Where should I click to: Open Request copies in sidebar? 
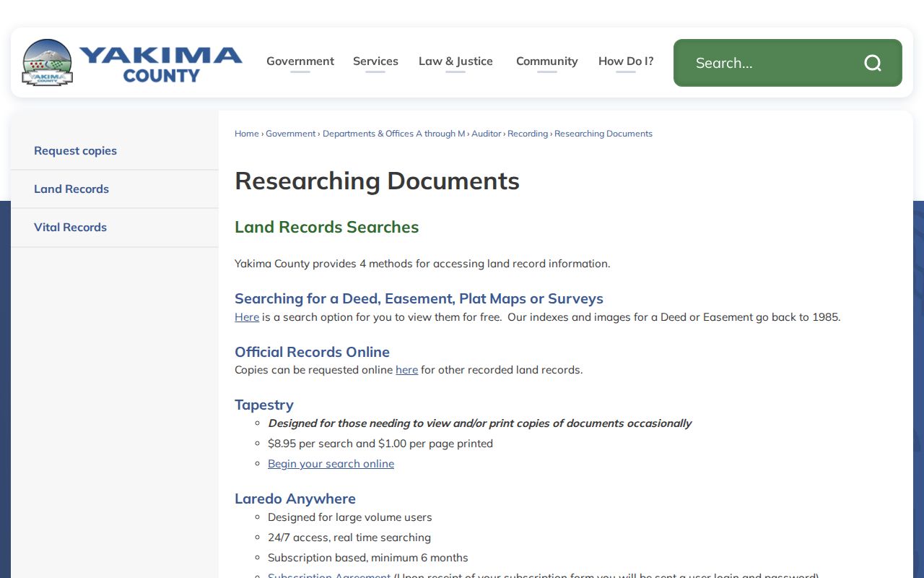[x=115, y=151]
